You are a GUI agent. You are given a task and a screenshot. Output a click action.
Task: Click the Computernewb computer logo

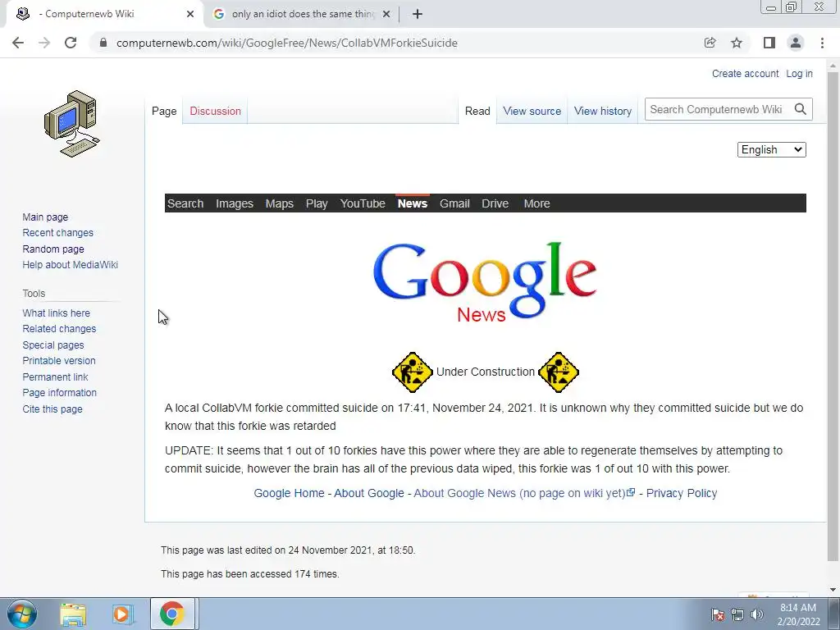[72, 124]
